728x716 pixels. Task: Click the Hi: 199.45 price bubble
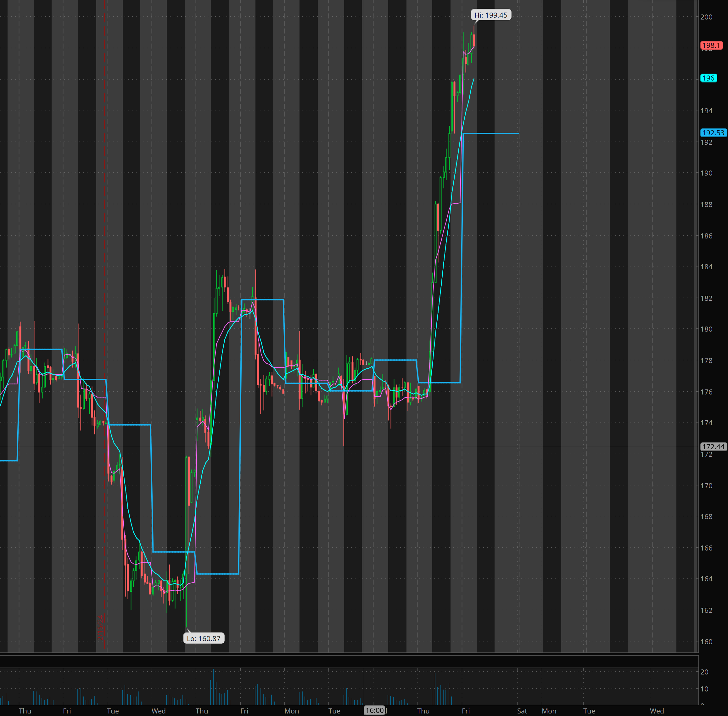[x=490, y=15]
